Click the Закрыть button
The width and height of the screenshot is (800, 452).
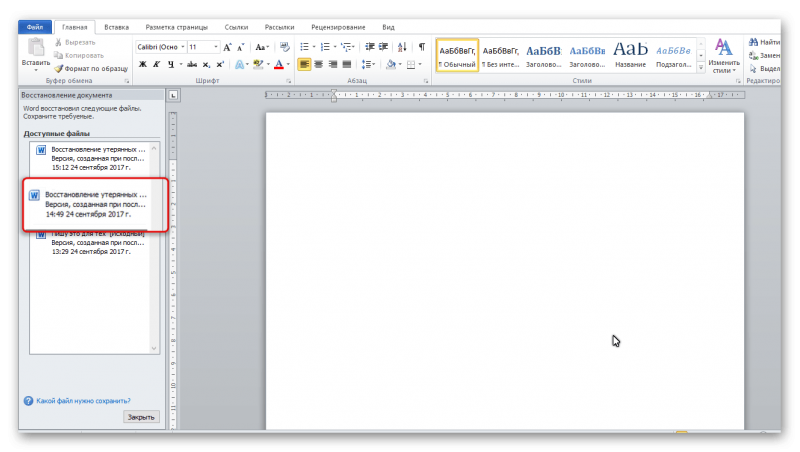point(141,417)
